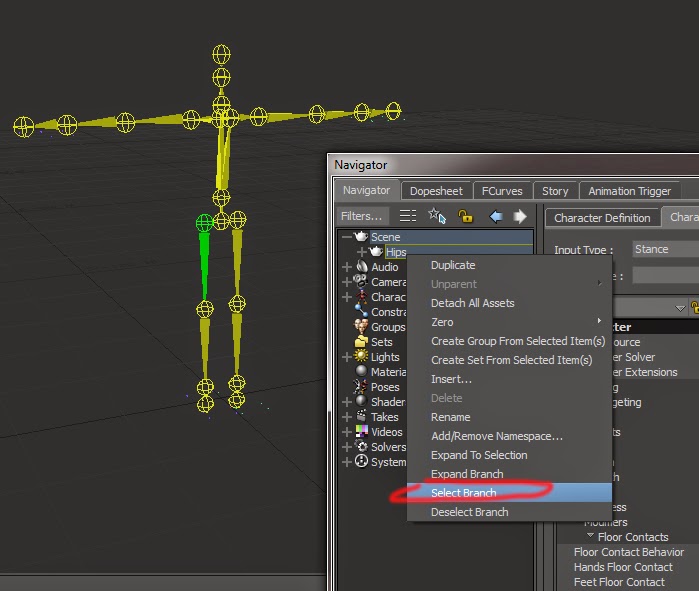Viewport: 699px width, 591px height.
Task: Collapse the Scene node in the tree
Action: point(347,237)
